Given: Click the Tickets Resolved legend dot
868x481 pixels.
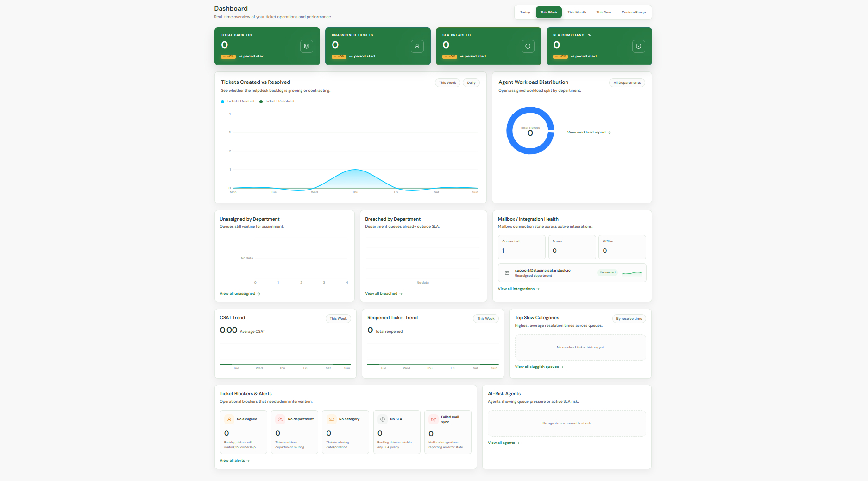Looking at the screenshot, I should (261, 101).
